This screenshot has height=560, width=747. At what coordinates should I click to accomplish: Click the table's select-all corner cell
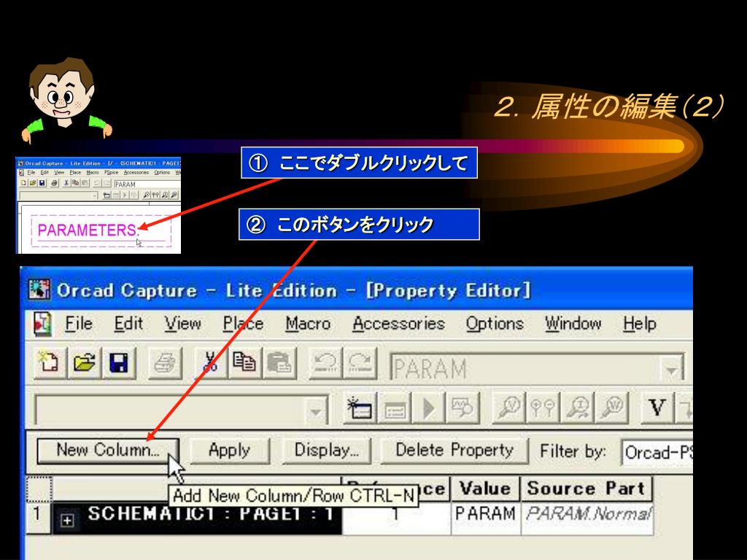[38, 489]
